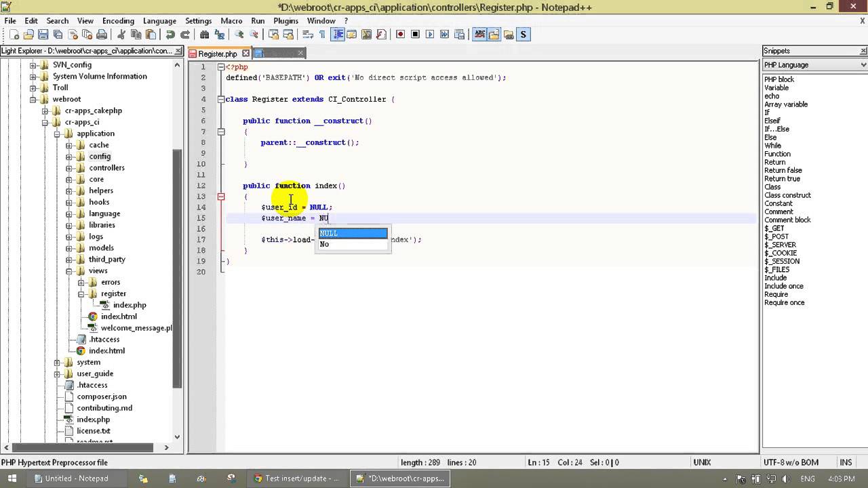Redo edit via toolbar arrow
Viewport: 868px width, 488px height.
click(184, 35)
